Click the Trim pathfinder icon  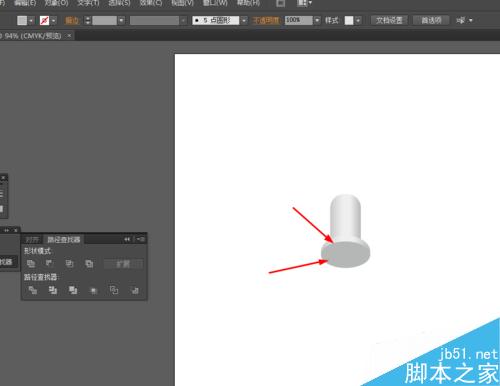(x=53, y=290)
